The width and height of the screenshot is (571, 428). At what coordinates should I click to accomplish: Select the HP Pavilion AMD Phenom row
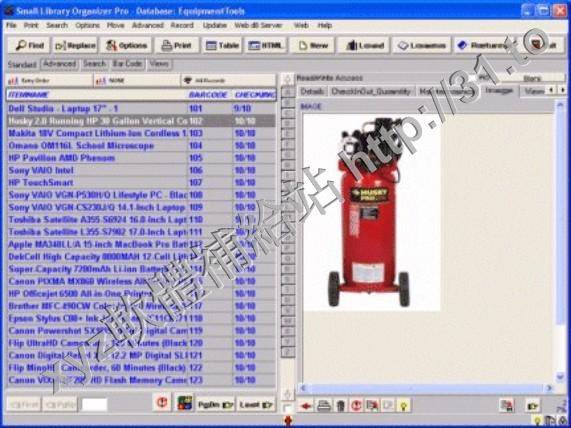(141, 158)
